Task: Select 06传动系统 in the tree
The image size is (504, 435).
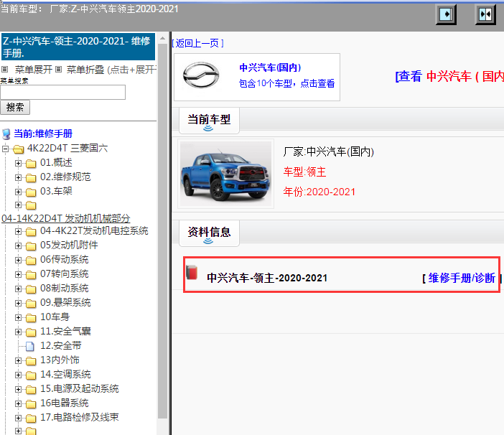Action: pyautogui.click(x=65, y=260)
